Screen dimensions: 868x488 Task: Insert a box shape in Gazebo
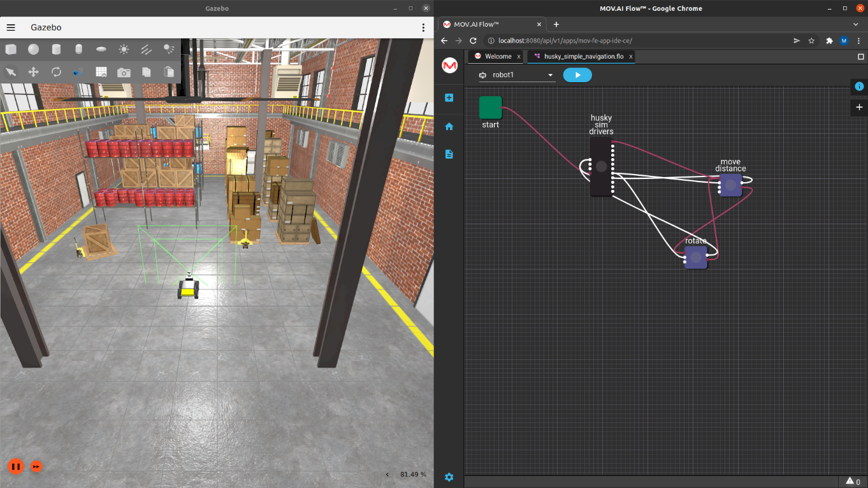11,49
